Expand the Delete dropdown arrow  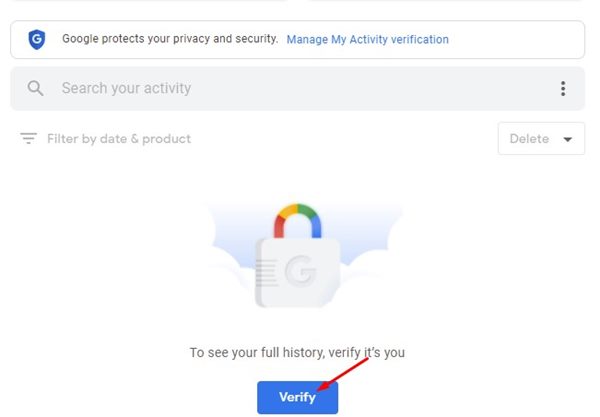[568, 139]
